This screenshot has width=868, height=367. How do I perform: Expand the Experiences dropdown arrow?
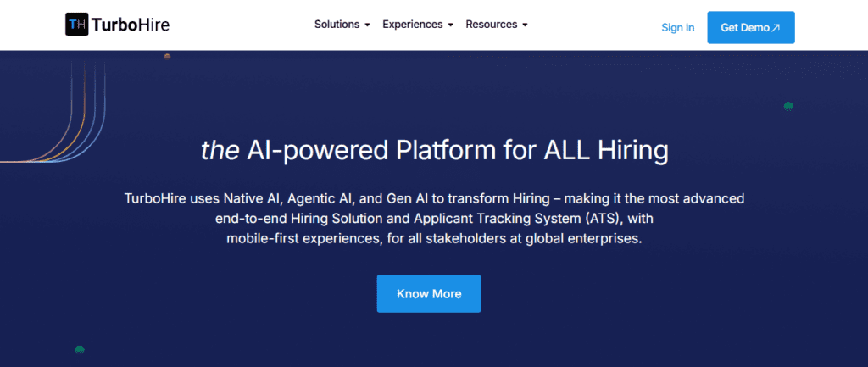(450, 25)
